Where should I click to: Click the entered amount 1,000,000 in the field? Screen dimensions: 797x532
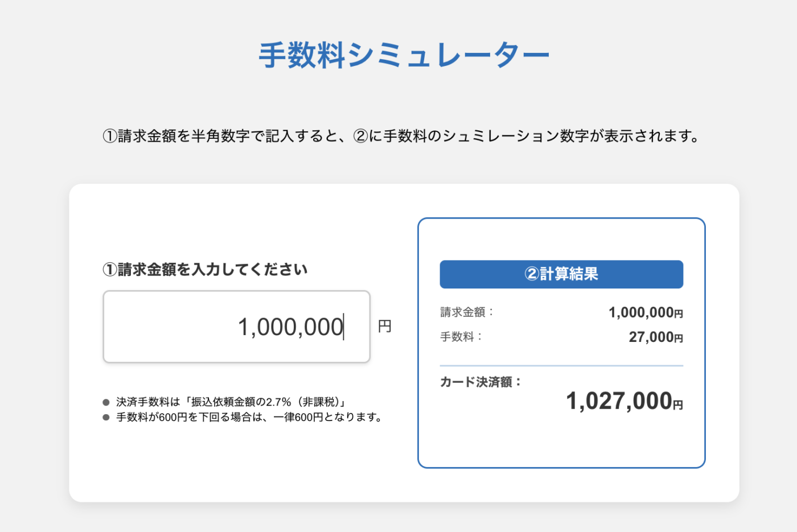(290, 325)
